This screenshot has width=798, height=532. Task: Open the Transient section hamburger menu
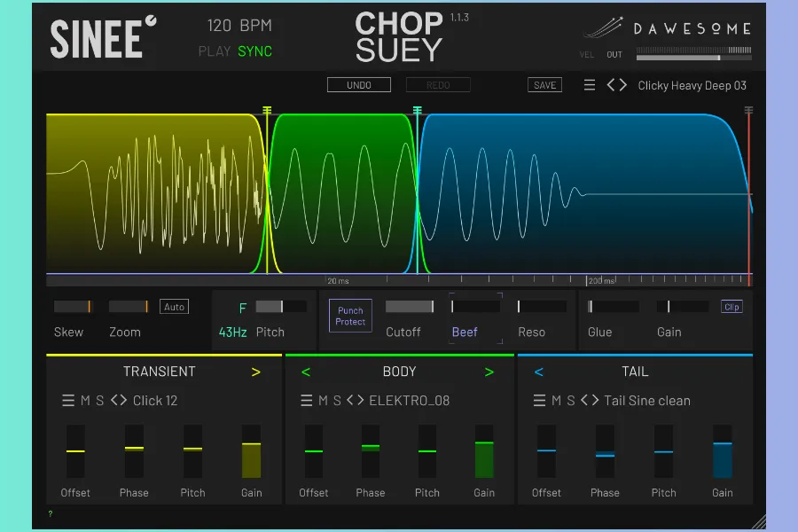point(68,401)
